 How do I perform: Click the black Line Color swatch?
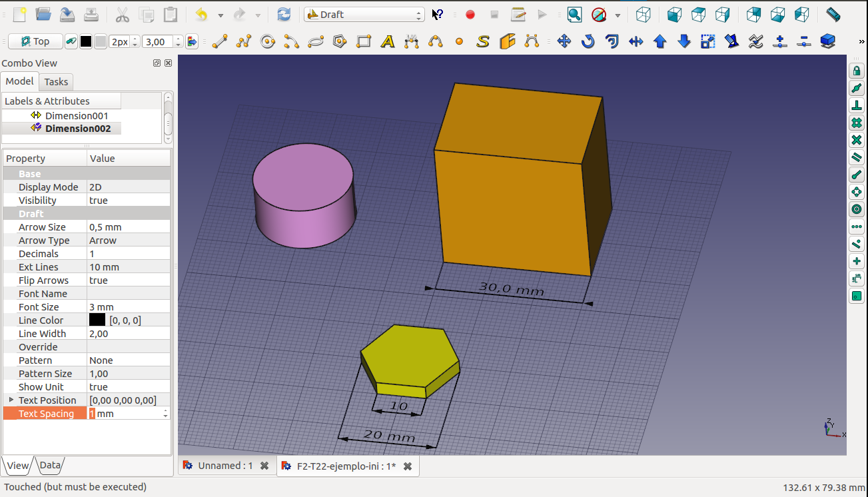[x=97, y=320]
